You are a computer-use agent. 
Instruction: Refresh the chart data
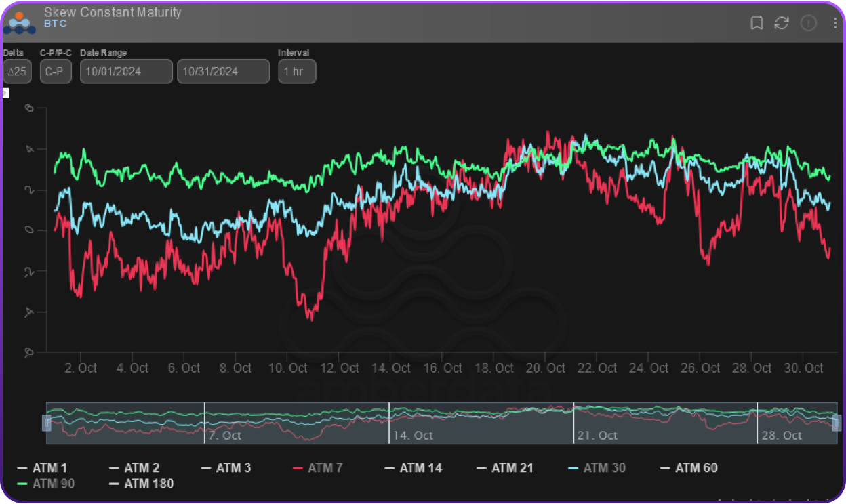782,23
